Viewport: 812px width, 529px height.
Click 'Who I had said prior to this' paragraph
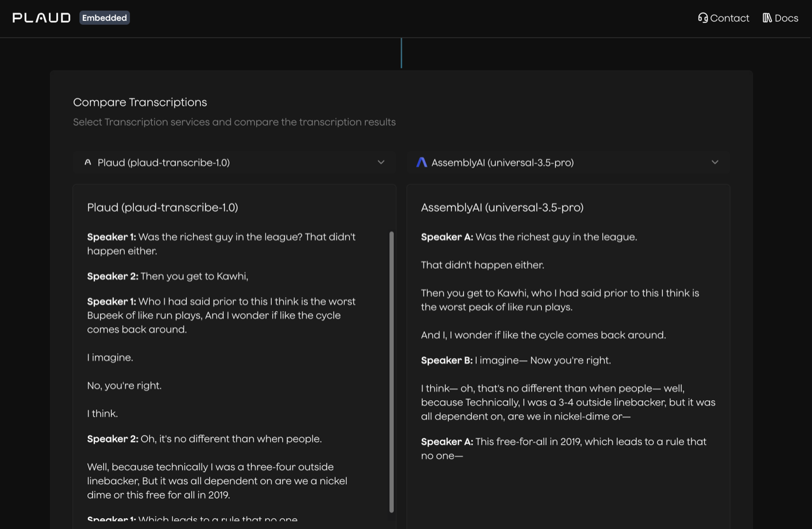pyautogui.click(x=222, y=315)
